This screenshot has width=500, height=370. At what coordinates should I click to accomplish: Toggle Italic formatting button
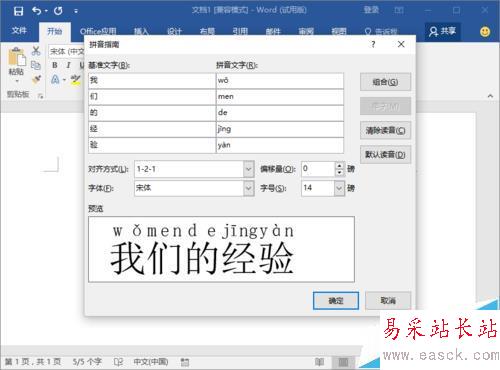tap(68, 65)
